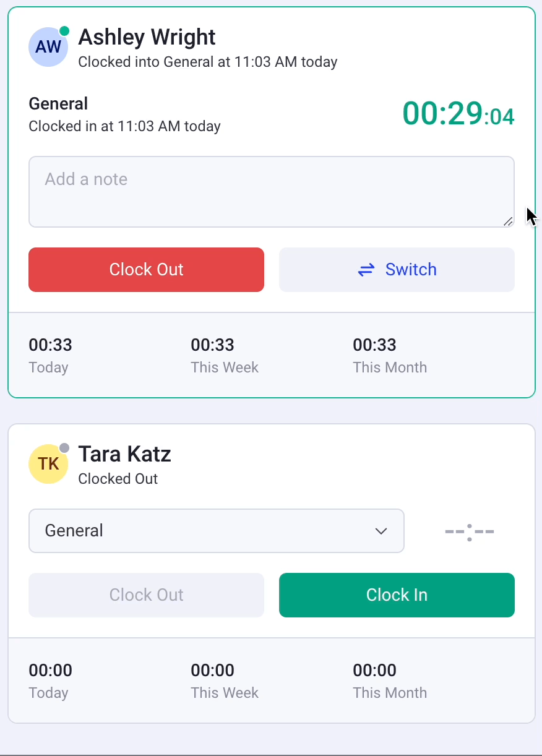Click the disabled Clock Out for Tara Katz
Screen dimensions: 542x756
click(x=147, y=595)
